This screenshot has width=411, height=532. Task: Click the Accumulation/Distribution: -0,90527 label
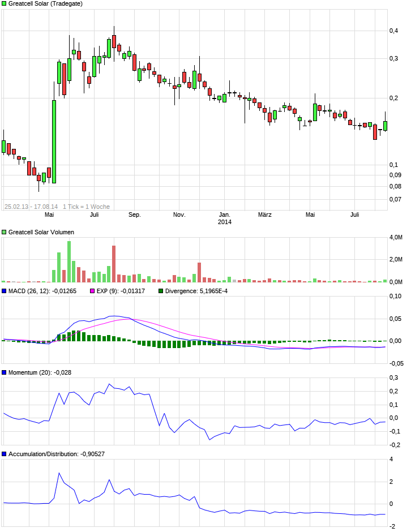(57, 454)
